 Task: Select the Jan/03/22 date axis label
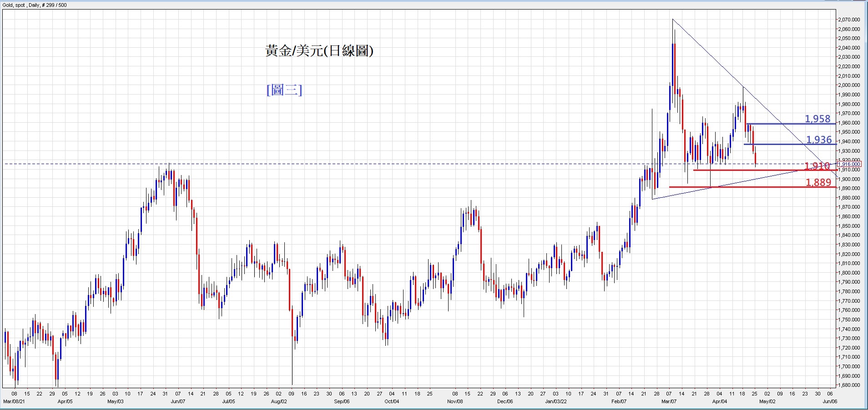pos(556,401)
